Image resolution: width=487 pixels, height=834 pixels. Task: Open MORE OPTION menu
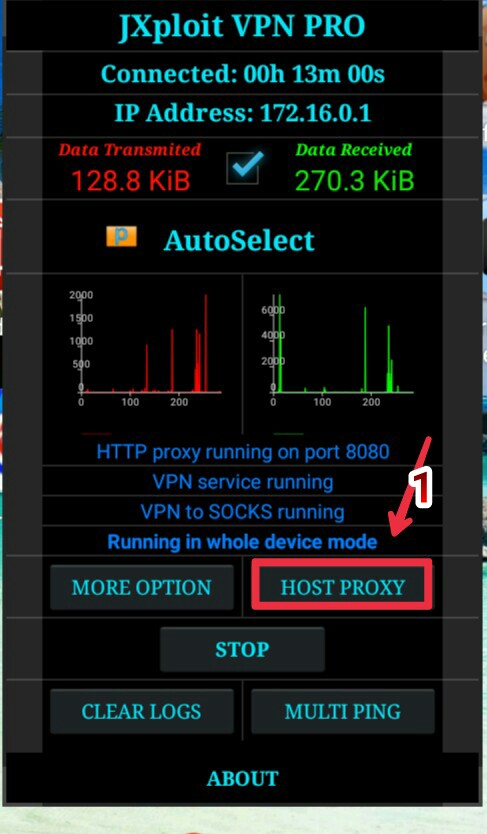(141, 587)
